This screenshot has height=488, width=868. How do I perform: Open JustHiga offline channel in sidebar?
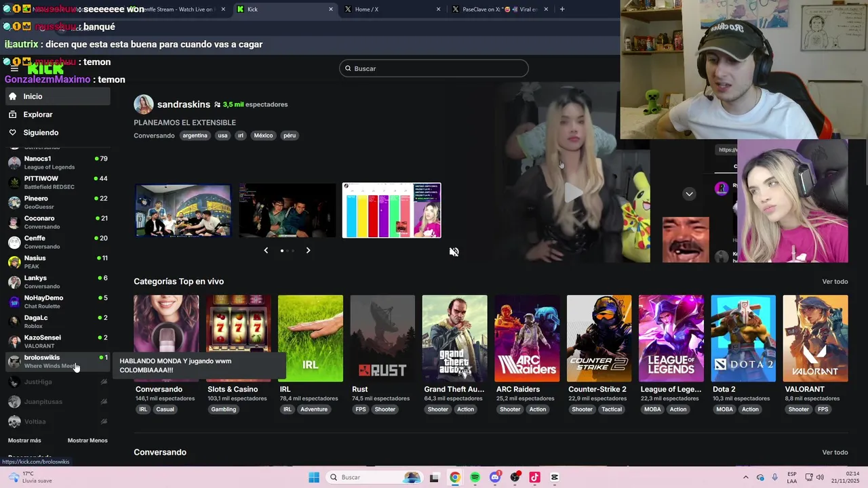click(58, 382)
